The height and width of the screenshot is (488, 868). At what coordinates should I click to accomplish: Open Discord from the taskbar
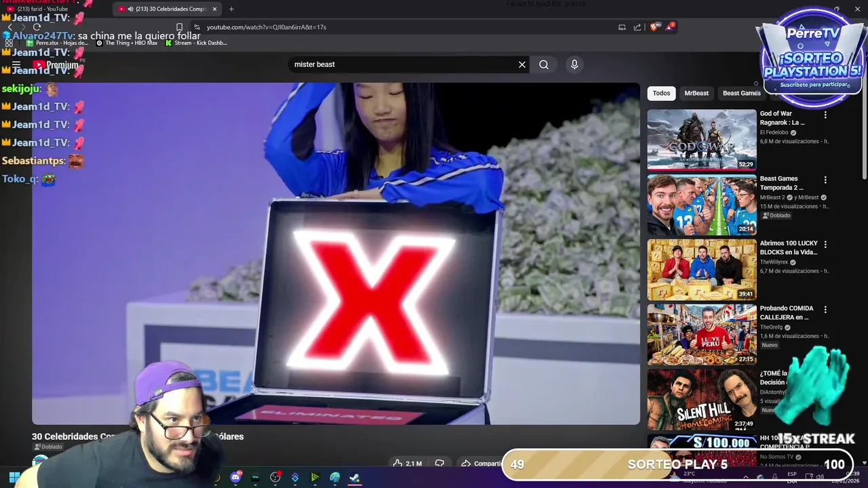click(x=235, y=477)
